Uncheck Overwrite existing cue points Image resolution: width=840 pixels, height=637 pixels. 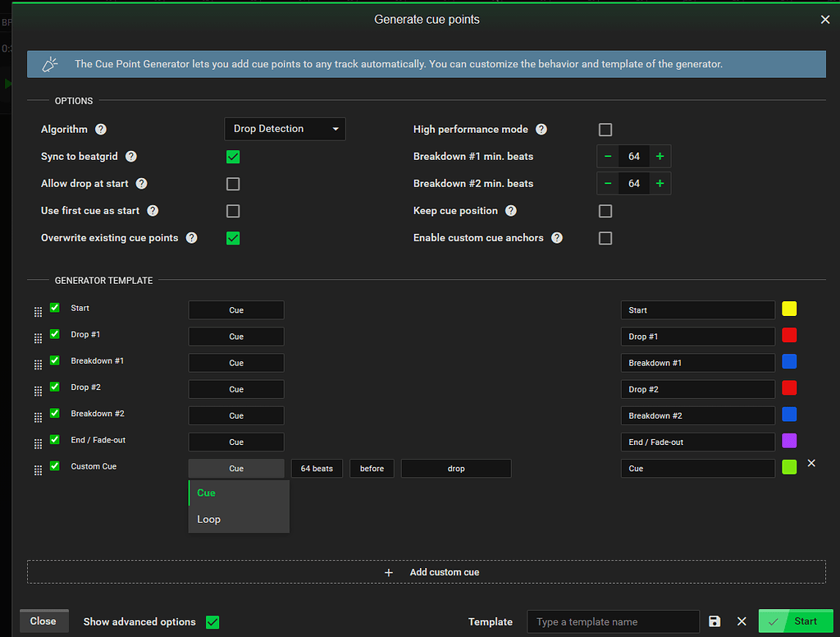tap(233, 238)
